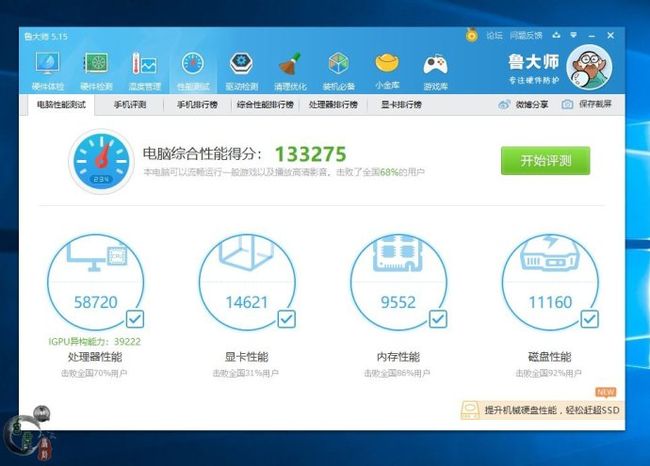Viewport: 650px width, 466px height.
Task: Click the 处理器性能 label
Action: coord(95,357)
